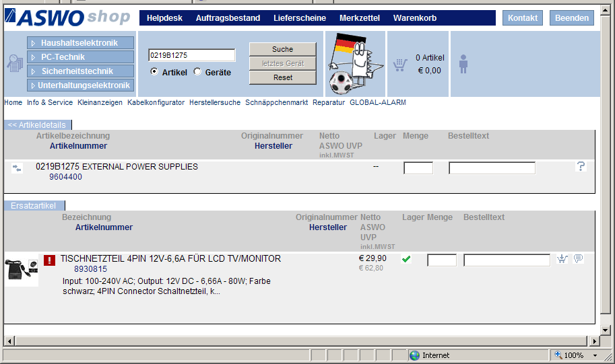The image size is (615, 364).
Task: Click horizontal scrollbar left arrow
Action: tap(10, 341)
